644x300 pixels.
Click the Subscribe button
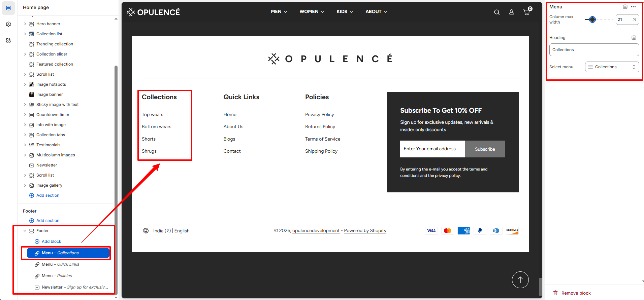tap(485, 149)
